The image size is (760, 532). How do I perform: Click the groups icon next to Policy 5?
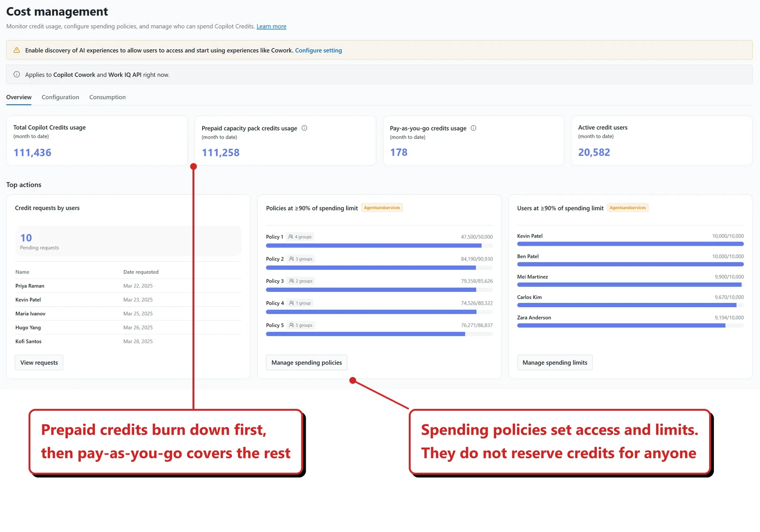pyautogui.click(x=291, y=325)
